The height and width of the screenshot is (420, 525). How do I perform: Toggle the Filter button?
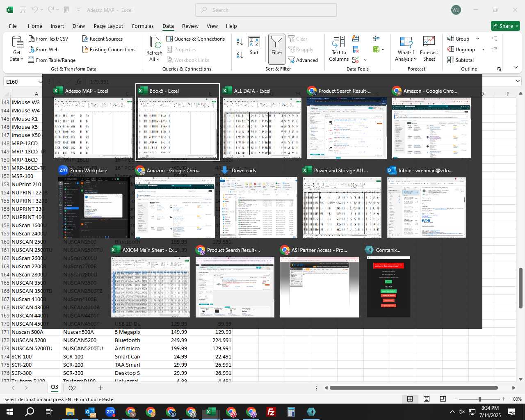click(x=277, y=49)
